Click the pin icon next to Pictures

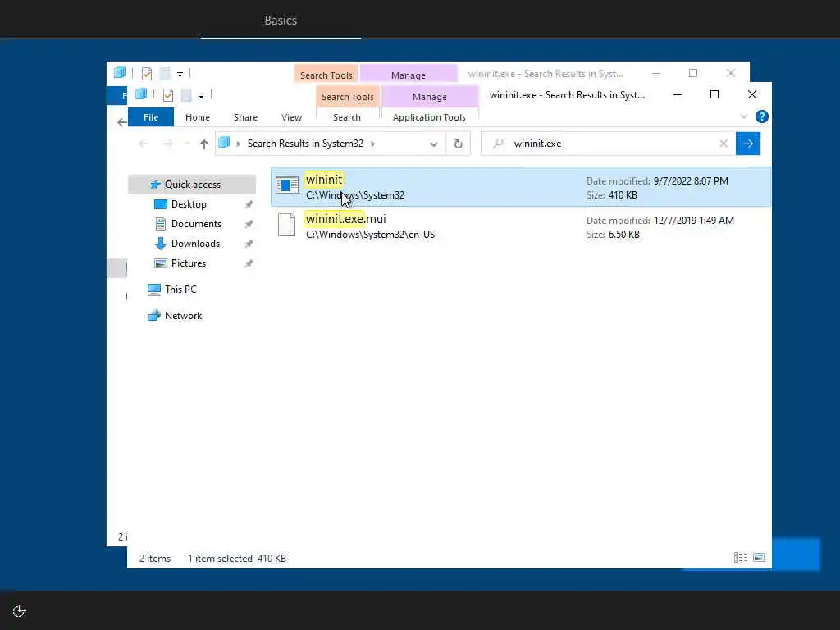click(x=249, y=263)
